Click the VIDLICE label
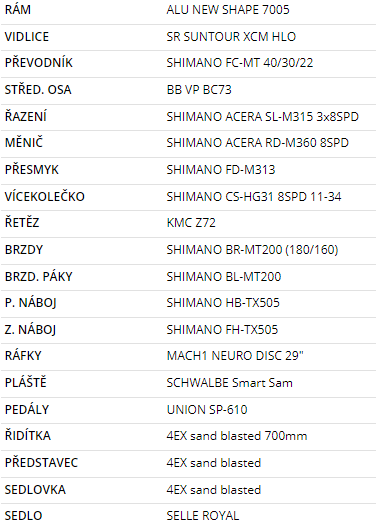Image resolution: width=376 pixels, height=529 pixels. click(x=27, y=36)
